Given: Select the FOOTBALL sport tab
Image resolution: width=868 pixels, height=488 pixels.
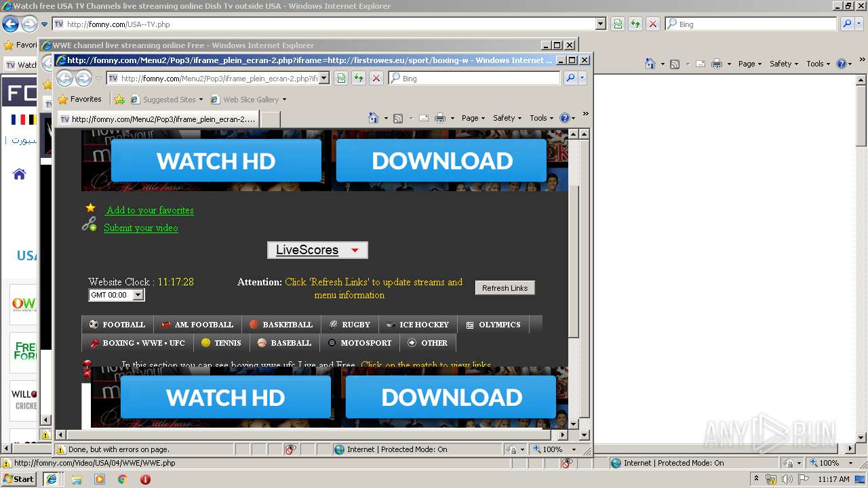Looking at the screenshot, I should point(117,325).
